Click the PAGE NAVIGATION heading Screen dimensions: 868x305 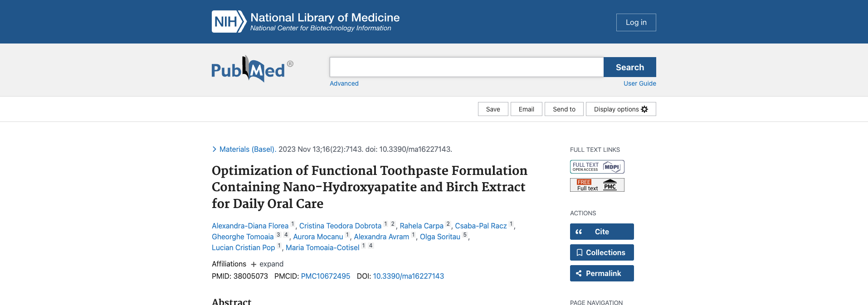pyautogui.click(x=596, y=302)
